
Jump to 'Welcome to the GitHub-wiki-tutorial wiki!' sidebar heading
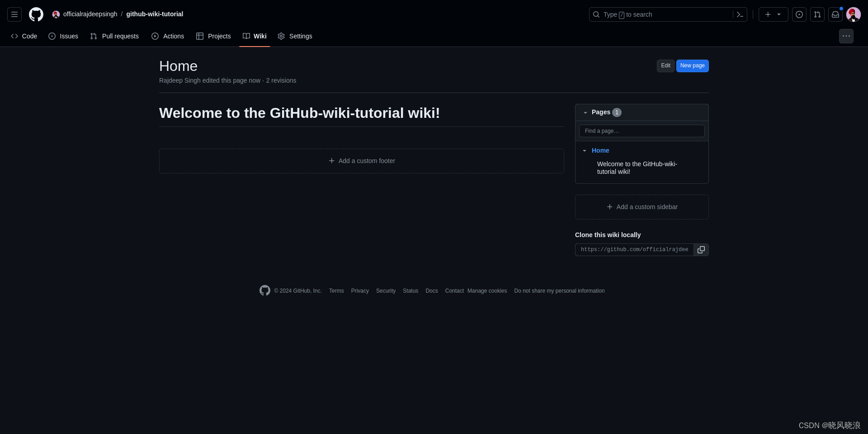coord(637,168)
